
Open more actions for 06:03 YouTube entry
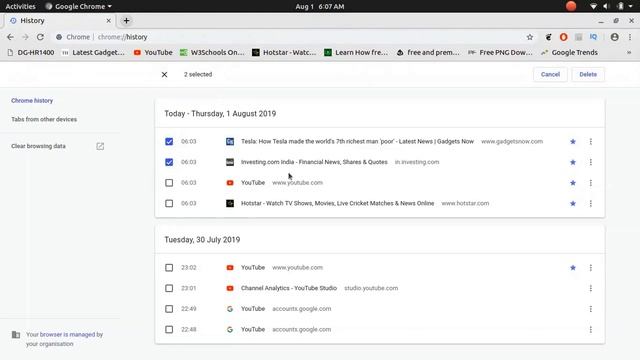591,183
